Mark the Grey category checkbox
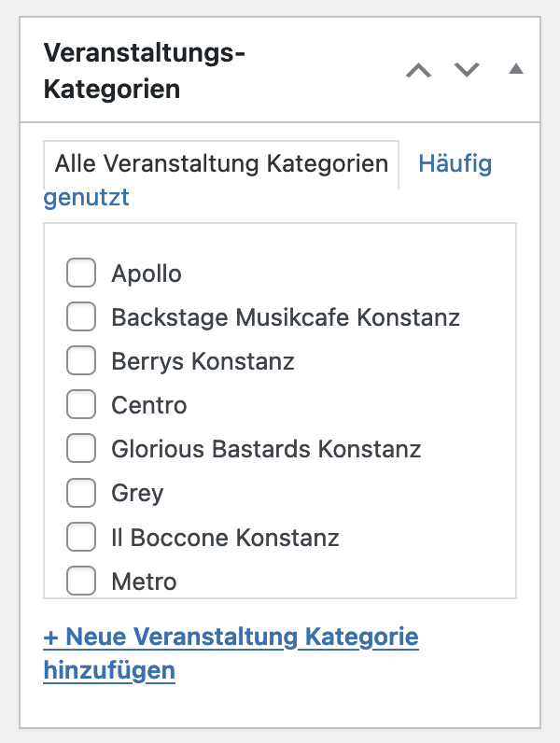The height and width of the screenshot is (743, 560). point(81,493)
